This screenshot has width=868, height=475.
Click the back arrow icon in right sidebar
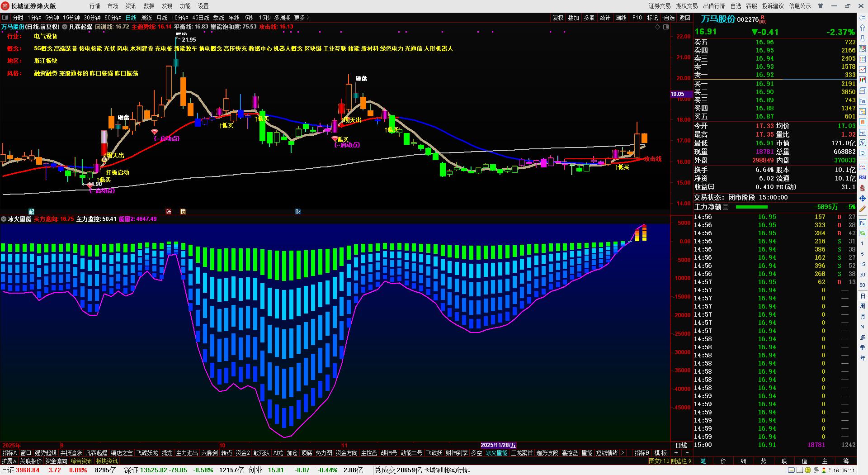863,18
